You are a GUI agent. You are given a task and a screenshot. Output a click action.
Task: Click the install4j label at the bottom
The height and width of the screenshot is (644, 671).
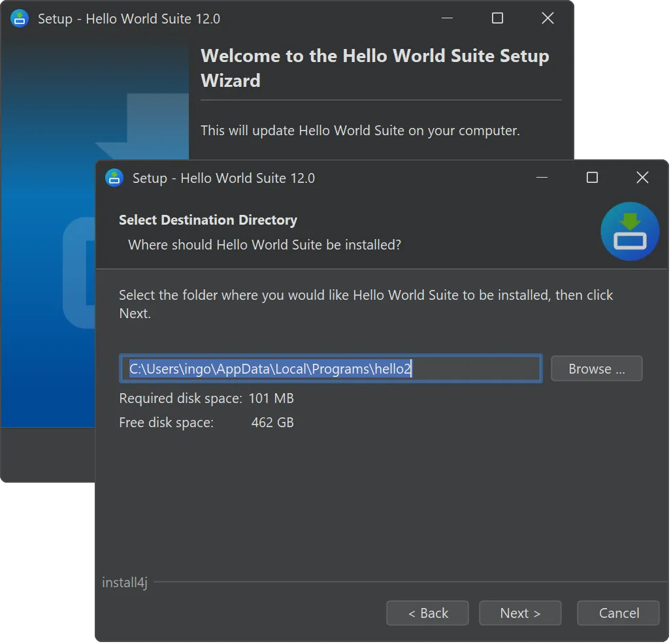click(x=125, y=582)
